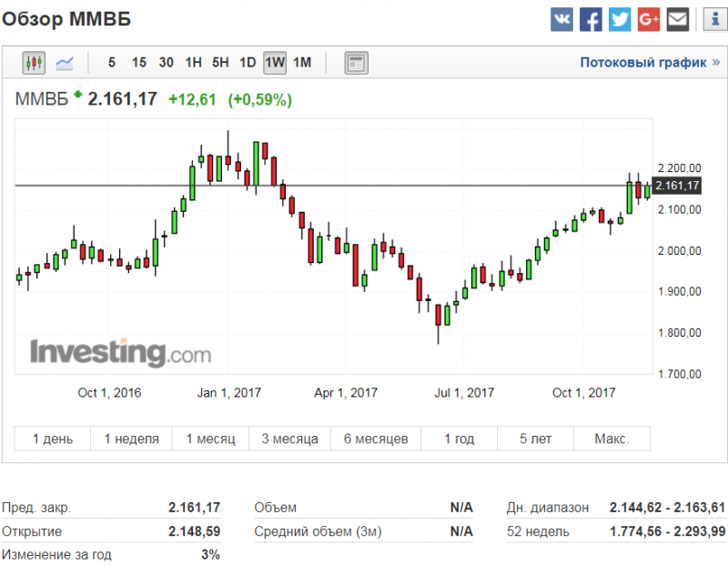The image size is (728, 565).
Task: Select the 1W chart interval
Action: tap(275, 63)
